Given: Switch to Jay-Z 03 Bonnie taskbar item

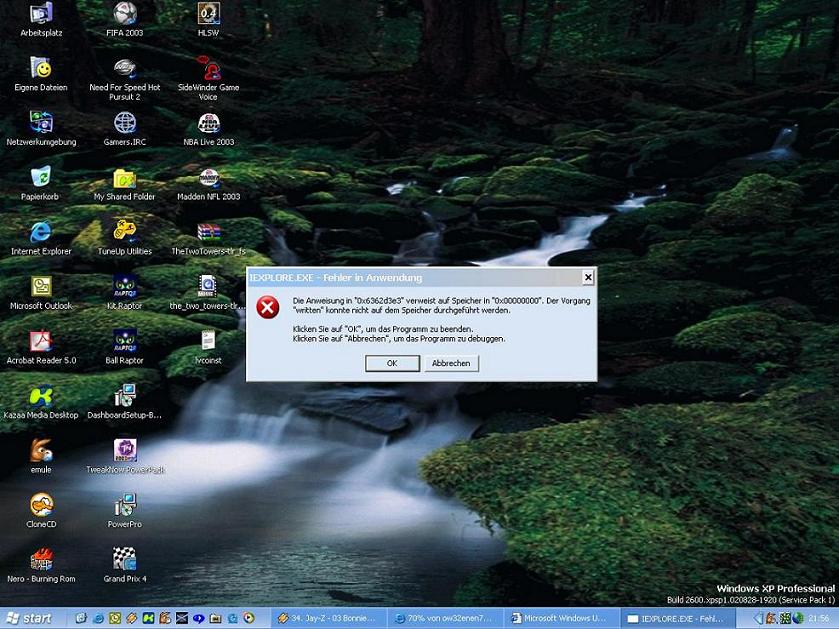Looking at the screenshot, I should (329, 618).
